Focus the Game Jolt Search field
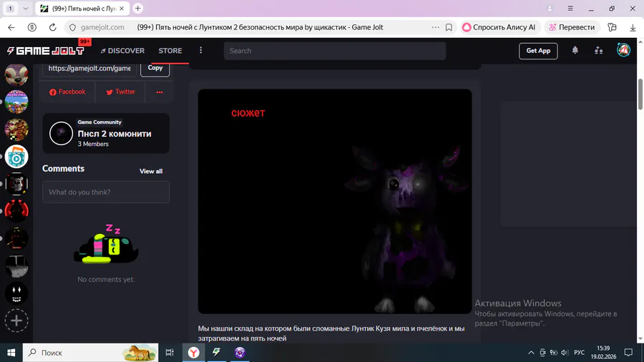The width and height of the screenshot is (644, 362). 335,51
